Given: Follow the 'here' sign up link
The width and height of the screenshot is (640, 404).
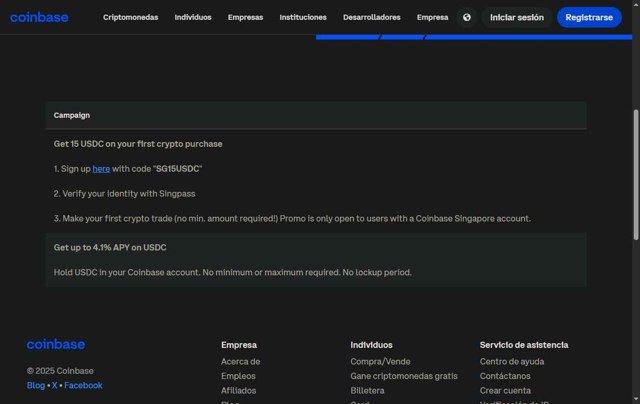Looking at the screenshot, I should [101, 169].
